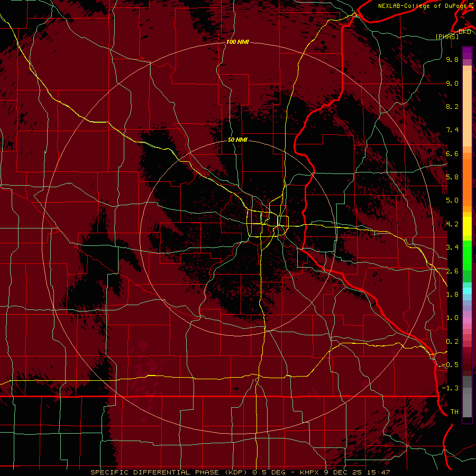Click the 3.4 value on the color scale
The height and width of the screenshot is (476, 476).
452,248
